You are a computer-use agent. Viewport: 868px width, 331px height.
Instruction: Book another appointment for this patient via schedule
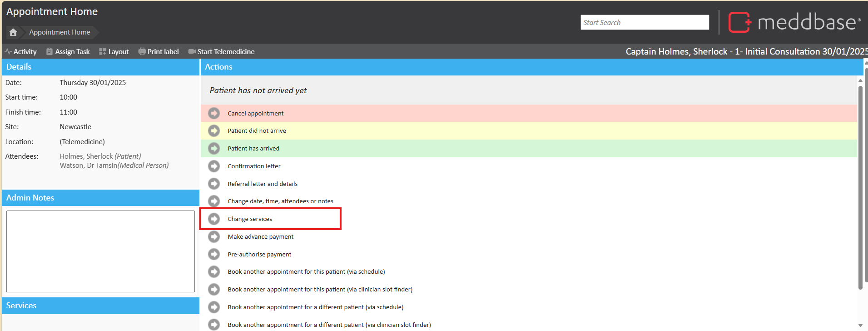tap(306, 272)
